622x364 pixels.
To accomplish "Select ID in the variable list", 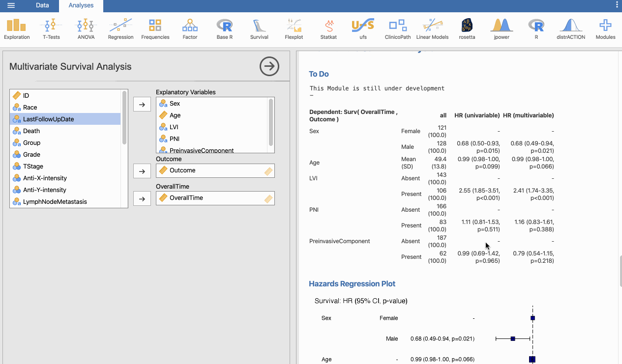I will 65,95.
